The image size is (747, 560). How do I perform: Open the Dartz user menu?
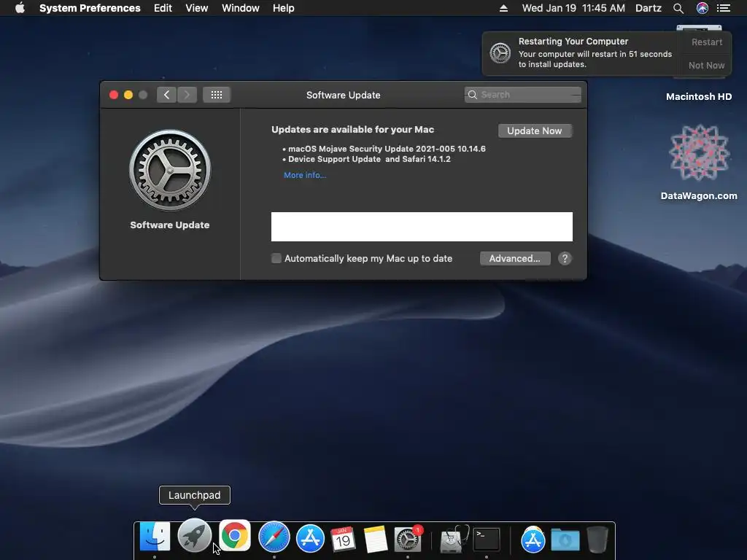pyautogui.click(x=649, y=8)
